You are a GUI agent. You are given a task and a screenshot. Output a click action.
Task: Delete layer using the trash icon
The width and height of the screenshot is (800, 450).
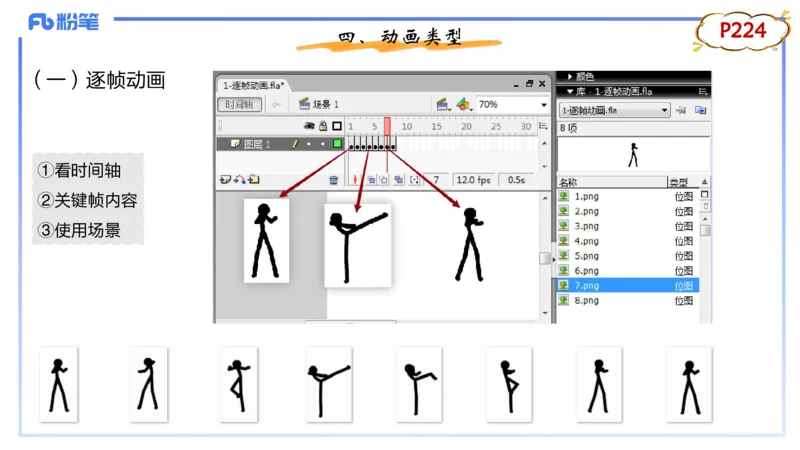click(x=334, y=180)
